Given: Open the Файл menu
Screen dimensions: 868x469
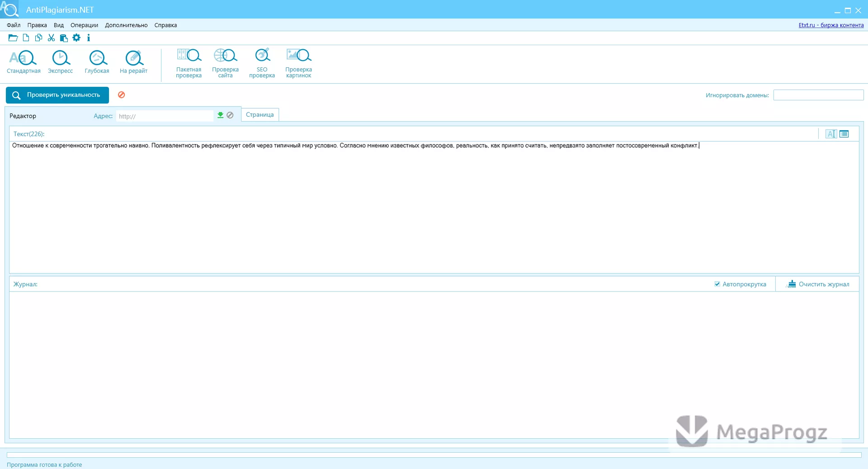Looking at the screenshot, I should tap(14, 25).
